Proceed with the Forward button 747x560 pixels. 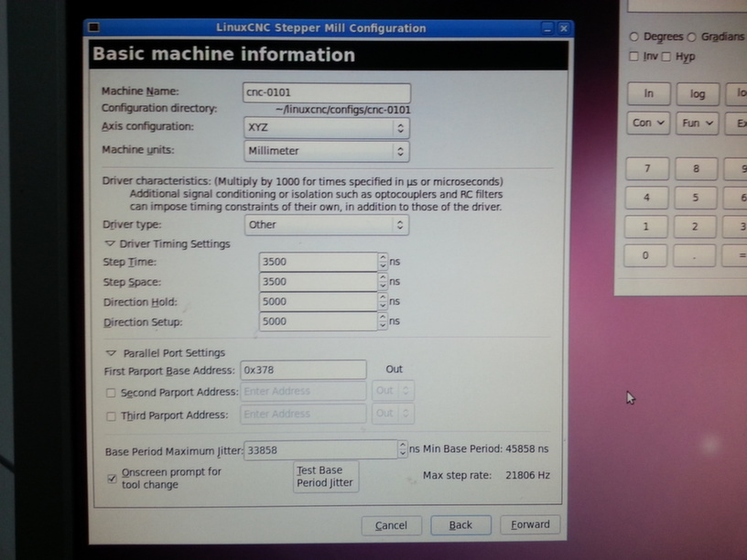[530, 524]
